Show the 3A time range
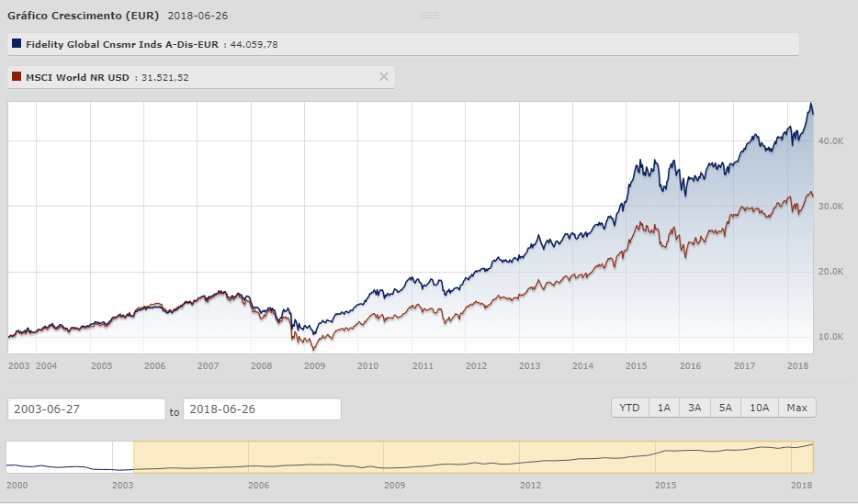The height and width of the screenshot is (504, 858). tap(694, 408)
